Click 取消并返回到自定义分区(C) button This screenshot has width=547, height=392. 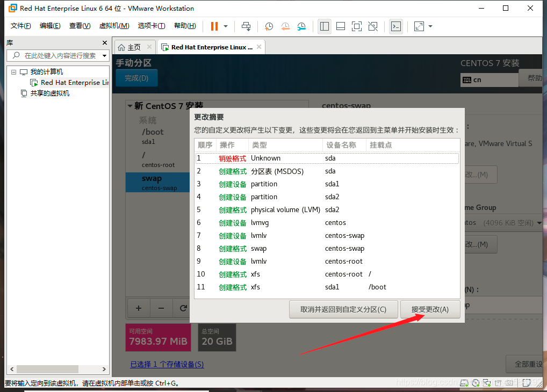pyautogui.click(x=343, y=309)
